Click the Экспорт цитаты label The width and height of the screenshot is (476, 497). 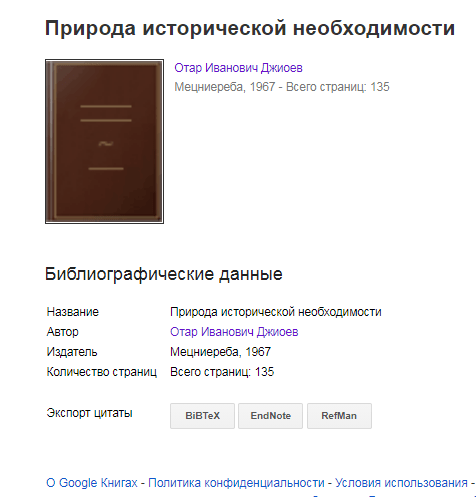pos(89,413)
